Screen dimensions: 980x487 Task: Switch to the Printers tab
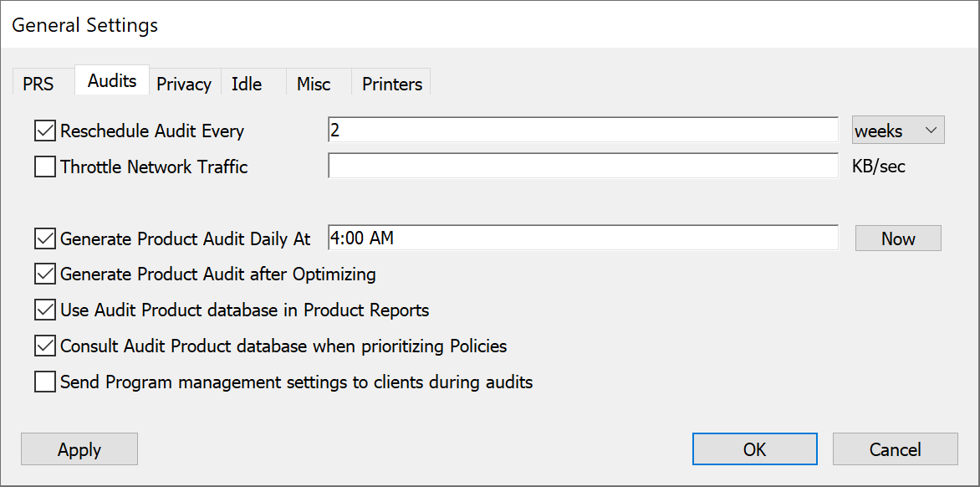tap(391, 83)
